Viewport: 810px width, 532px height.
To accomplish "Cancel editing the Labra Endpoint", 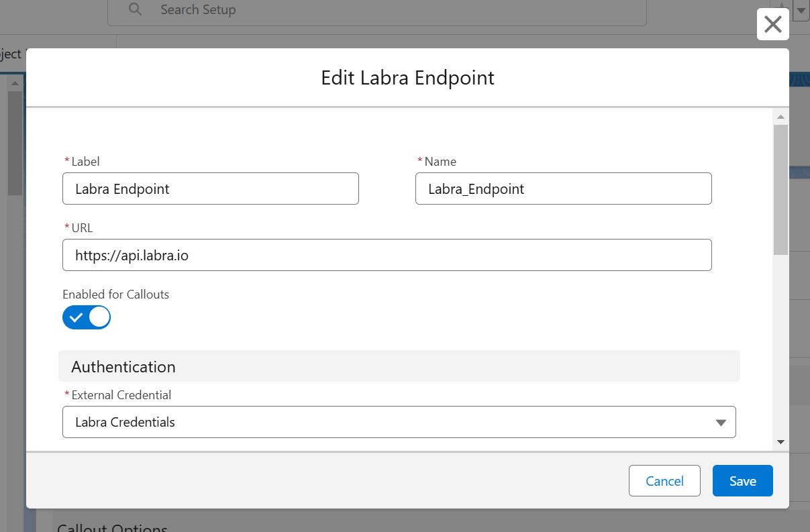I will [x=664, y=481].
